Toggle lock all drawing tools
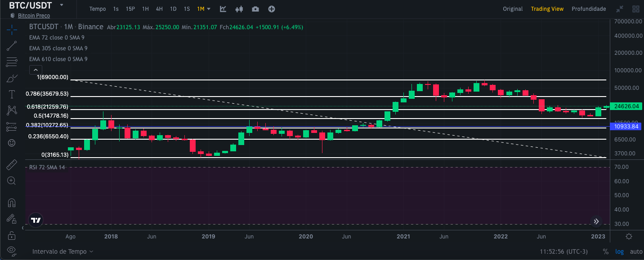Screen dimensions: 644x260 pos(12,235)
